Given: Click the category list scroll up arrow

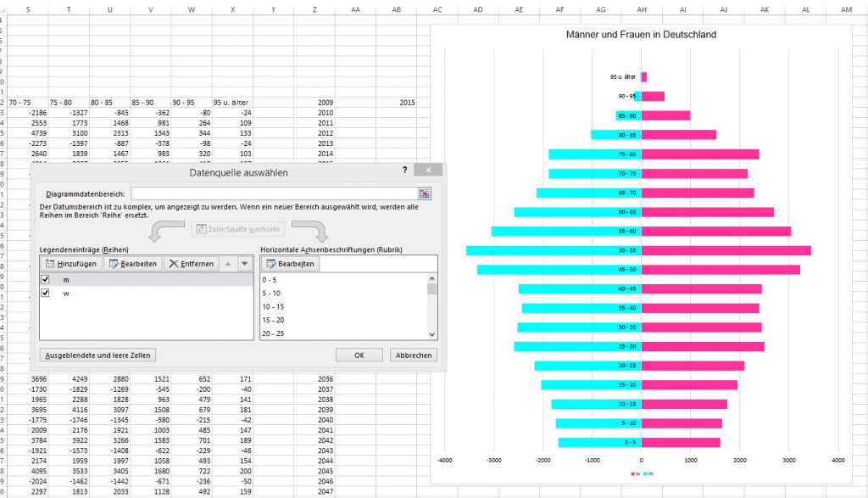Looking at the screenshot, I should coord(432,278).
